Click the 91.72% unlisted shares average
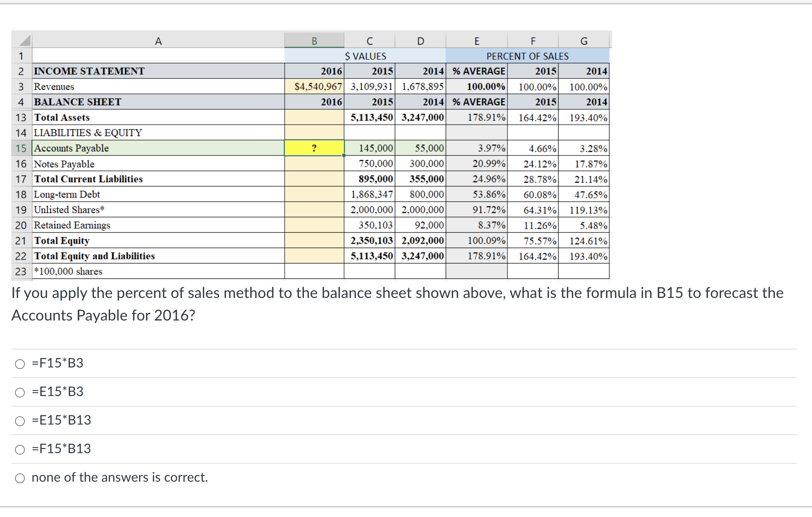Screen dimensions: 812x517 pyautogui.click(x=477, y=210)
